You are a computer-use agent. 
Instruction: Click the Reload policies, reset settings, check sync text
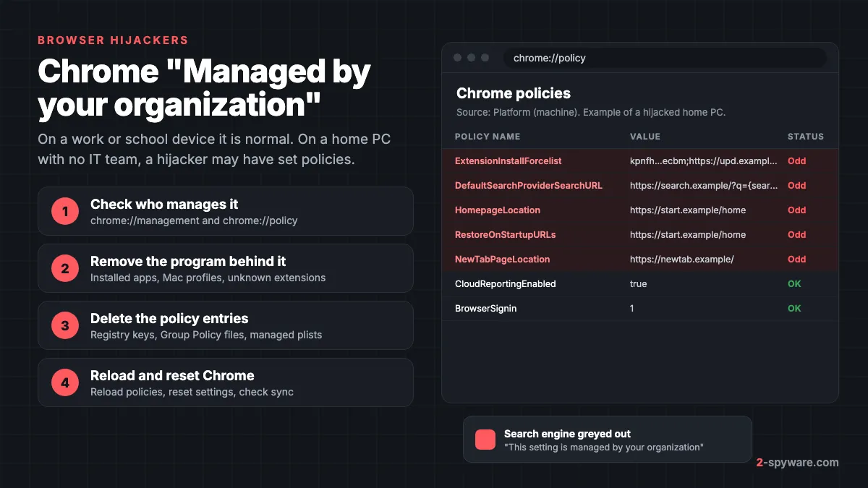192,392
